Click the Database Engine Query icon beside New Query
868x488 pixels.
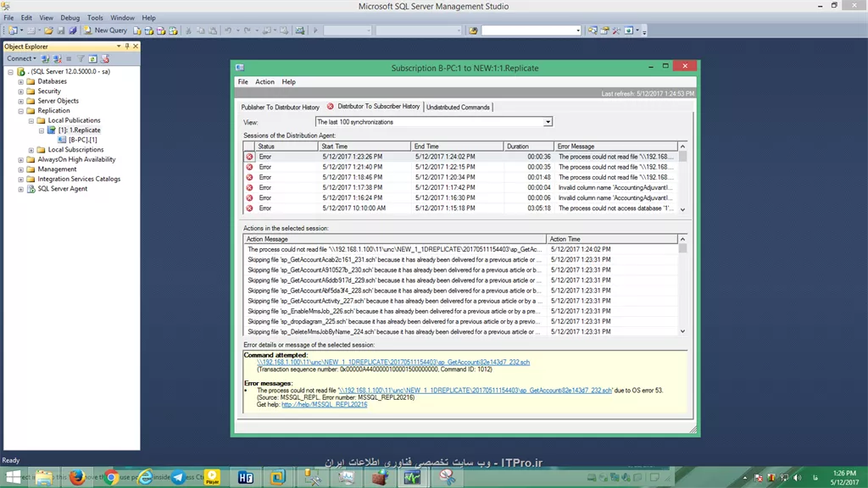(x=137, y=30)
